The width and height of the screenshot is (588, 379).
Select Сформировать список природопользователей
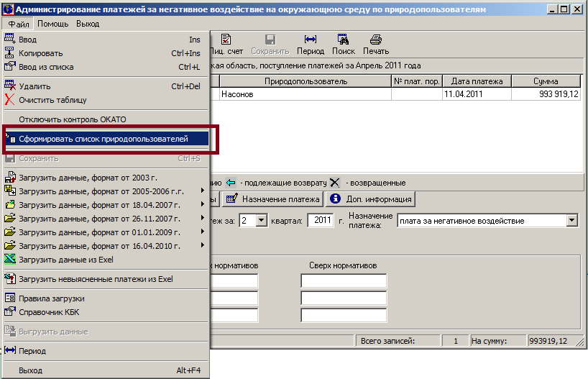coord(104,138)
